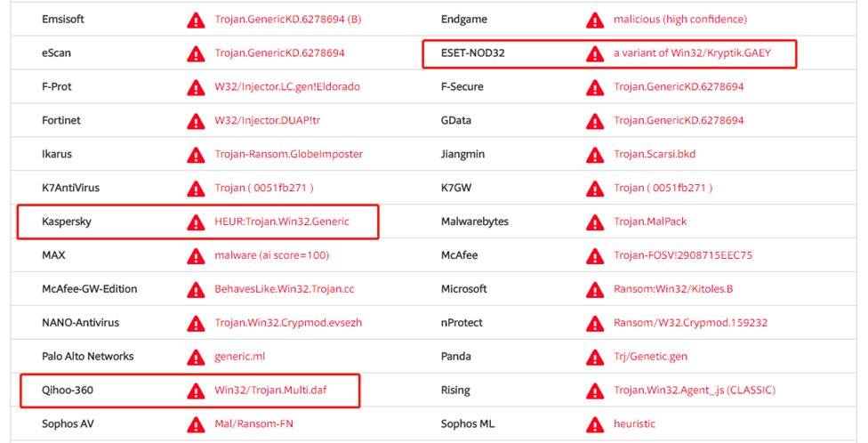Click the Trojan.MalPack detection text
Viewport: 868px width, 443px height.
pos(650,221)
